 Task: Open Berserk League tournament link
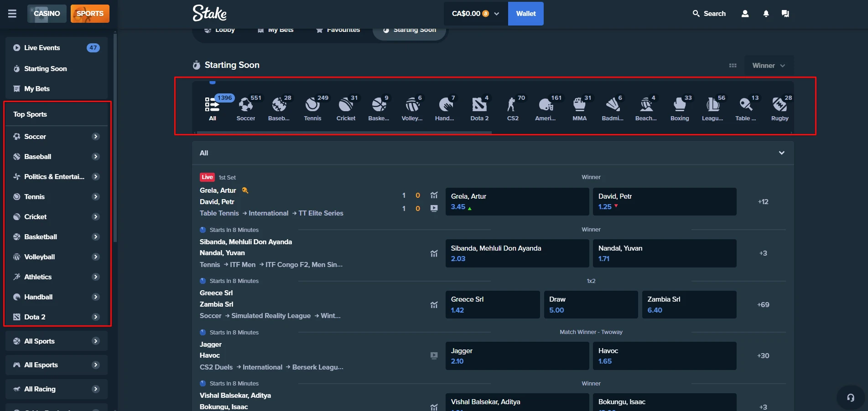[318, 367]
